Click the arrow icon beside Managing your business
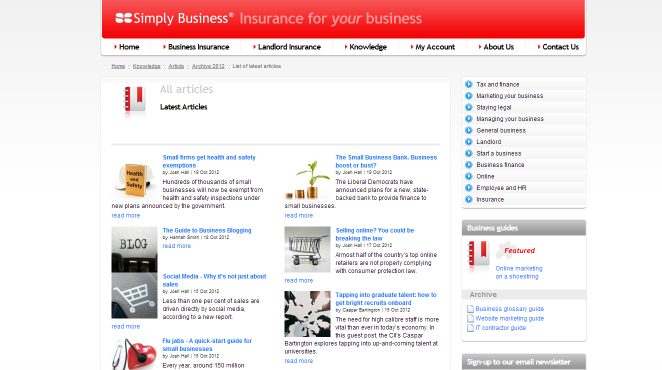The height and width of the screenshot is (370, 662). point(469,119)
